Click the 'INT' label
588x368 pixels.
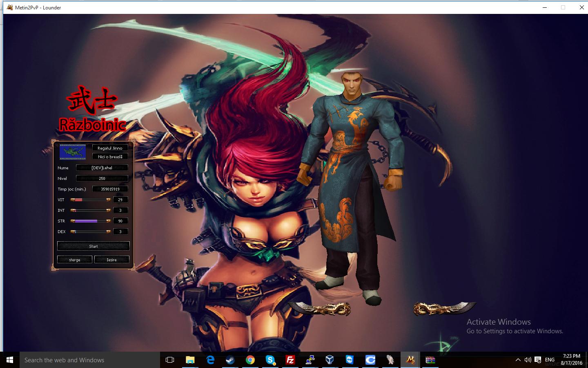point(61,210)
